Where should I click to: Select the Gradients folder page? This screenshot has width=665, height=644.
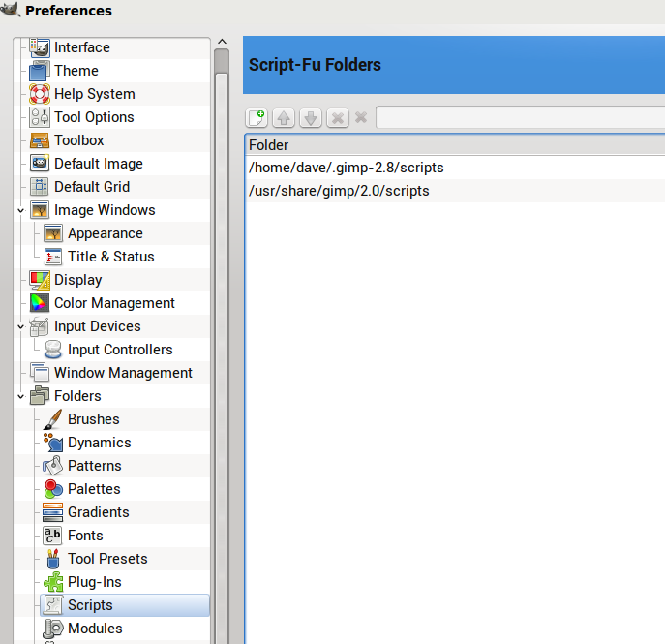pyautogui.click(x=99, y=512)
